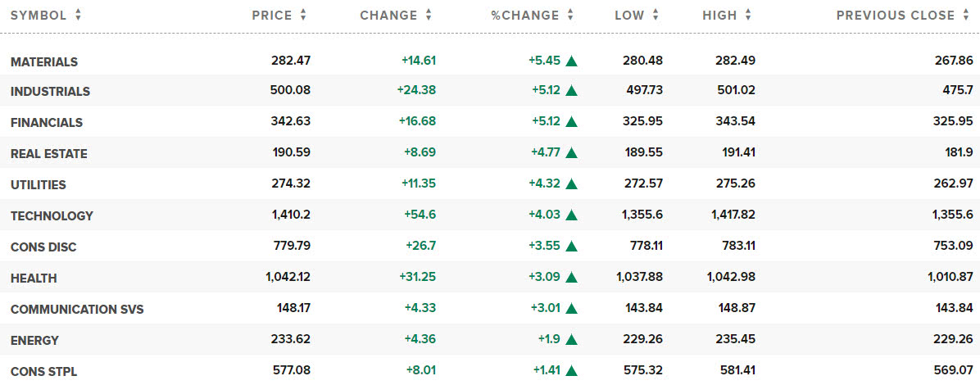Image resolution: width=980 pixels, height=385 pixels.
Task: Sort table by PREVIOUS CLOSE column label
Action: 896,16
